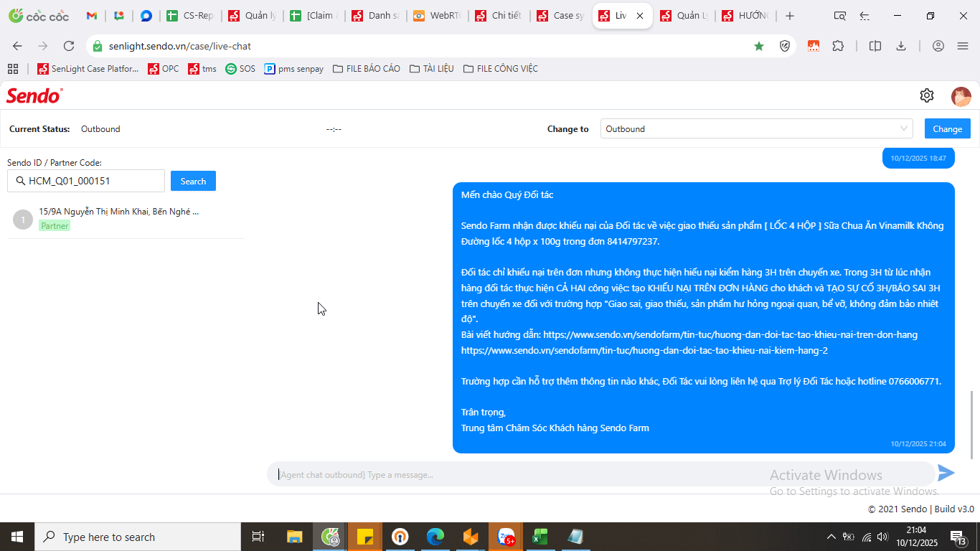
Task: Open Microsoft Edge from the taskbar
Action: click(435, 537)
